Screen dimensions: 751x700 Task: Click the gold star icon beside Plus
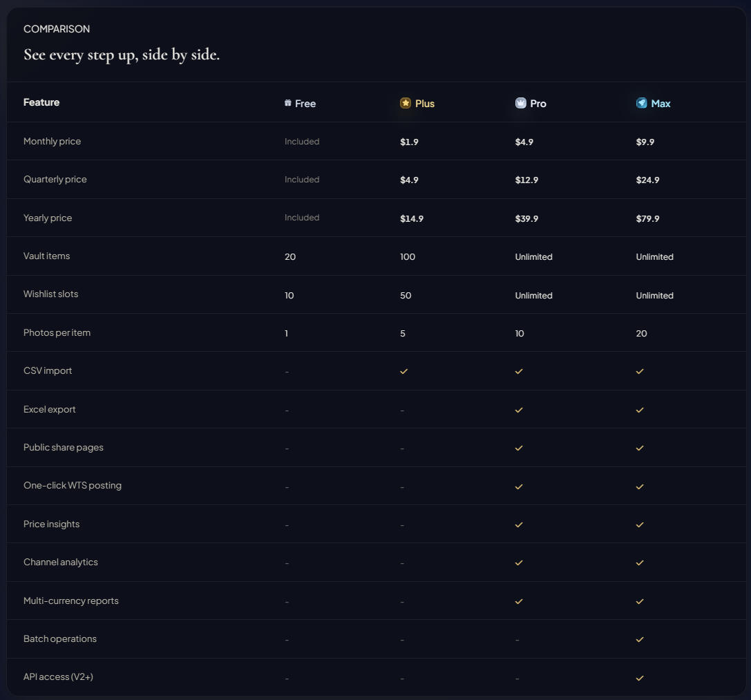coord(406,103)
